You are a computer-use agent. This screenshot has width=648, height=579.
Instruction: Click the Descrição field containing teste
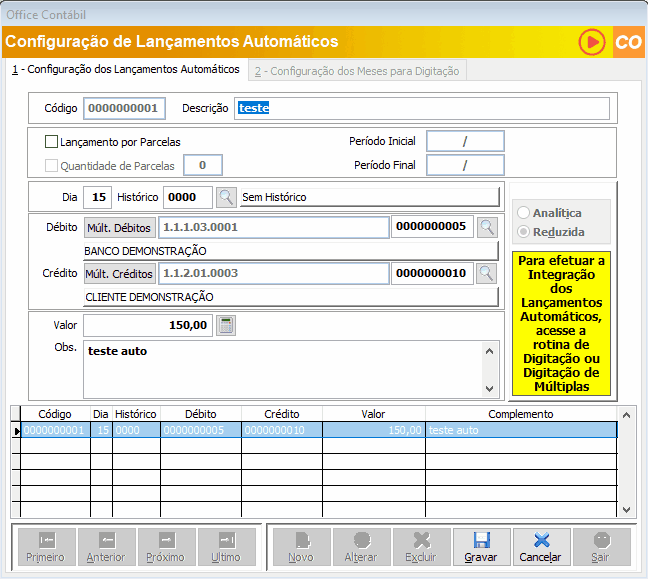[420, 108]
